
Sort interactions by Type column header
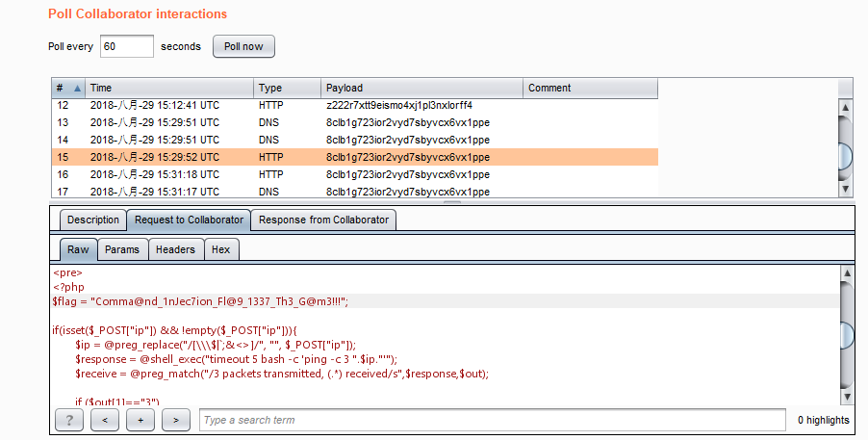(x=287, y=88)
